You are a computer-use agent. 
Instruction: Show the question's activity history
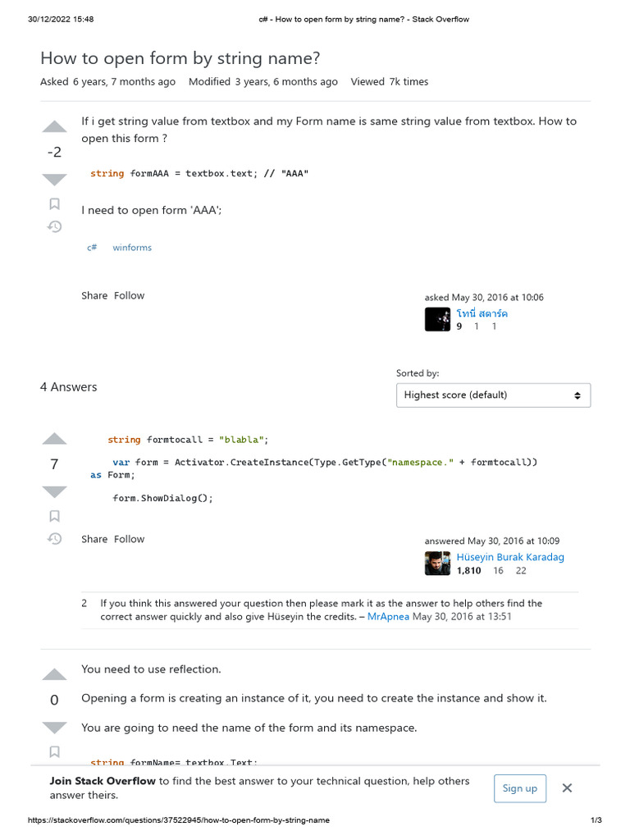(x=54, y=226)
